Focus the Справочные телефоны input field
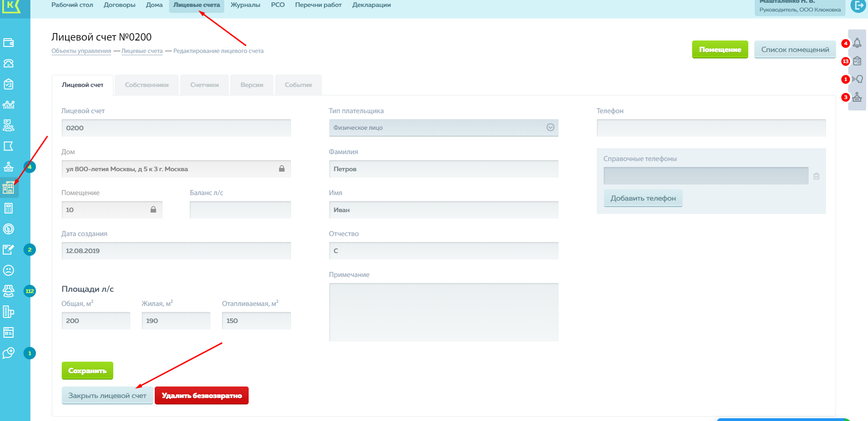 706,176
